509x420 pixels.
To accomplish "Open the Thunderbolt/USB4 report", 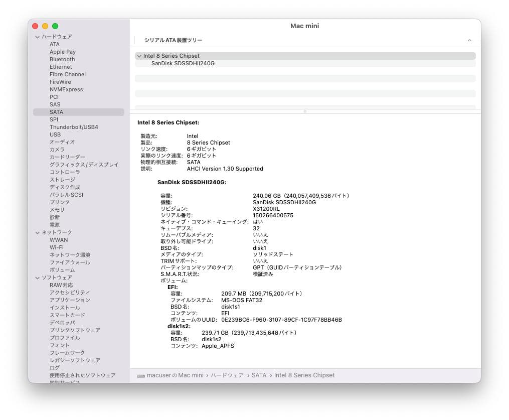I will point(73,127).
